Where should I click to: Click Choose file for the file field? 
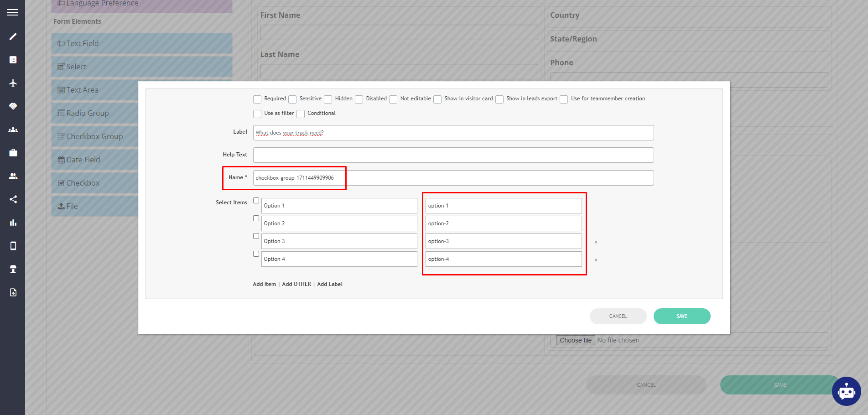pos(575,340)
